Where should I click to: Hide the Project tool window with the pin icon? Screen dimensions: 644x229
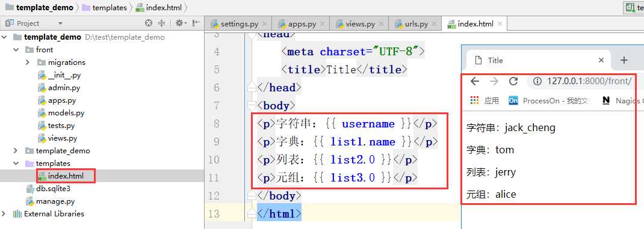pos(196,23)
